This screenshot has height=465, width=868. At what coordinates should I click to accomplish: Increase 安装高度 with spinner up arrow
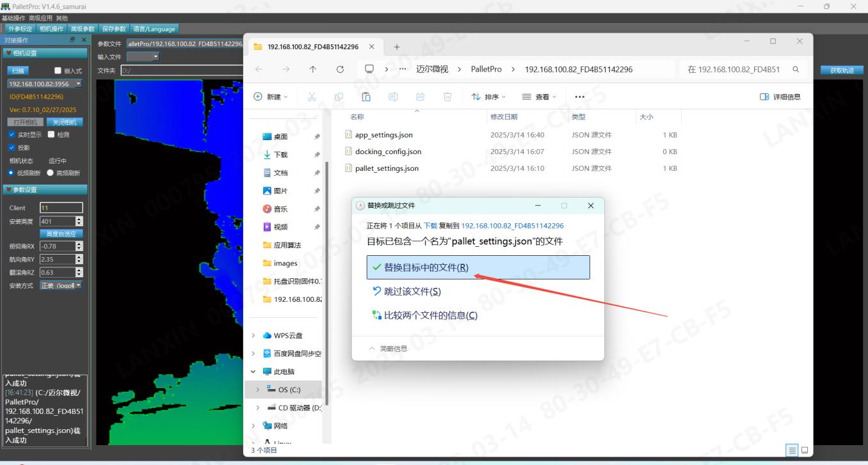(x=79, y=219)
